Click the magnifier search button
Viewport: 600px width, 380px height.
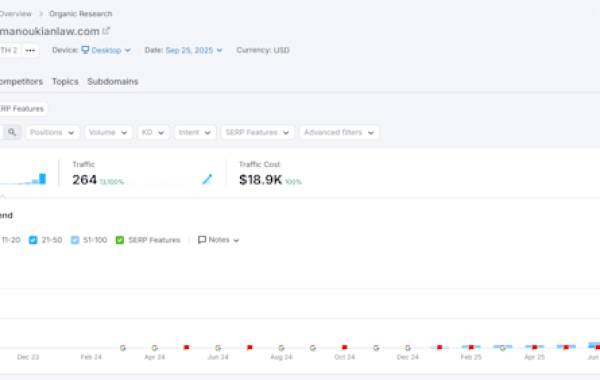click(12, 132)
